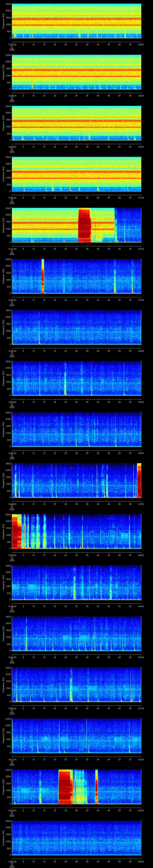Open the 6:39 spectrogram panel
The image size is (153, 868).
(76, 123)
